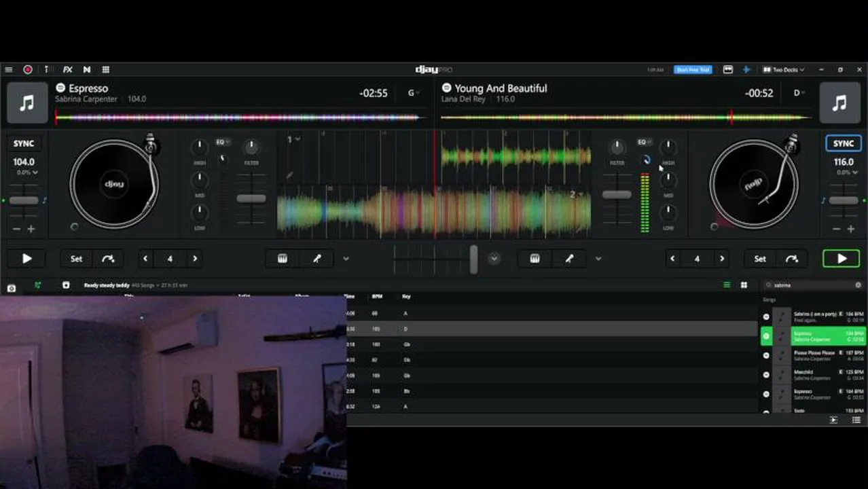Click the right deck Set cue button
This screenshot has width=868, height=489.
(x=760, y=259)
